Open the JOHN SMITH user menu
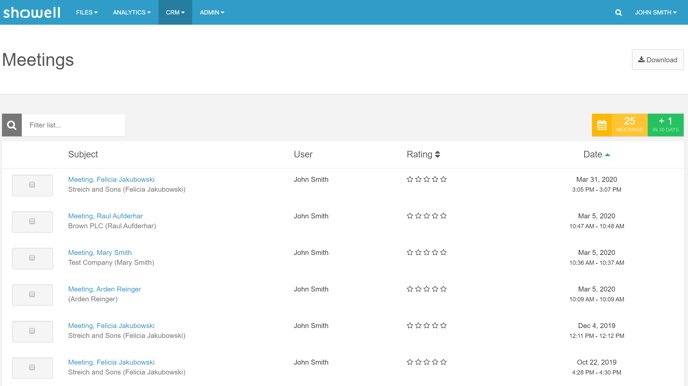 coord(656,12)
